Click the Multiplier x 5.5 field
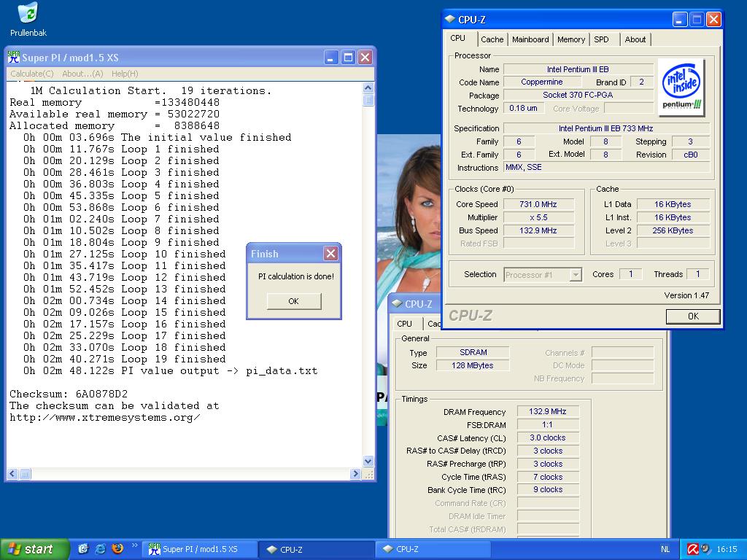Image resolution: width=747 pixels, height=560 pixels. [x=538, y=217]
